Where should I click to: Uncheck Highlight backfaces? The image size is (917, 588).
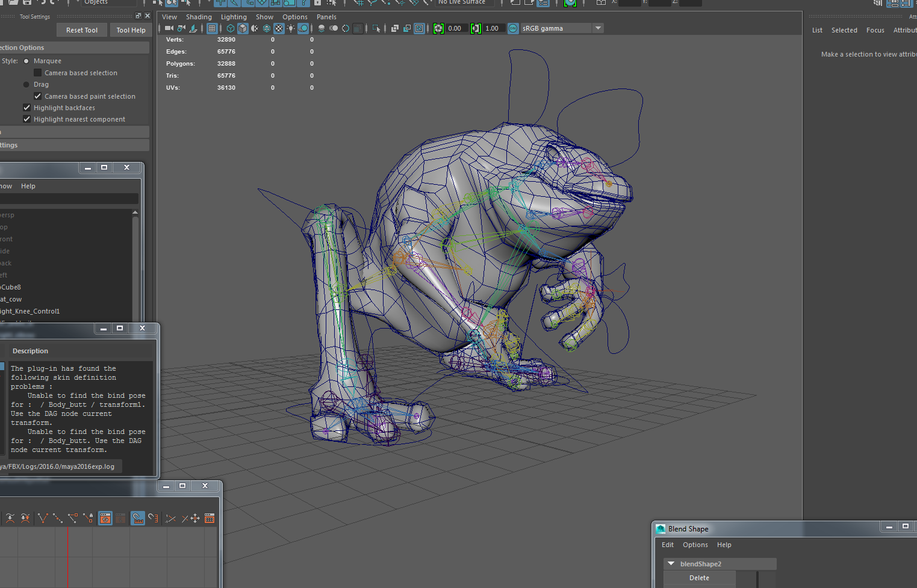point(27,108)
